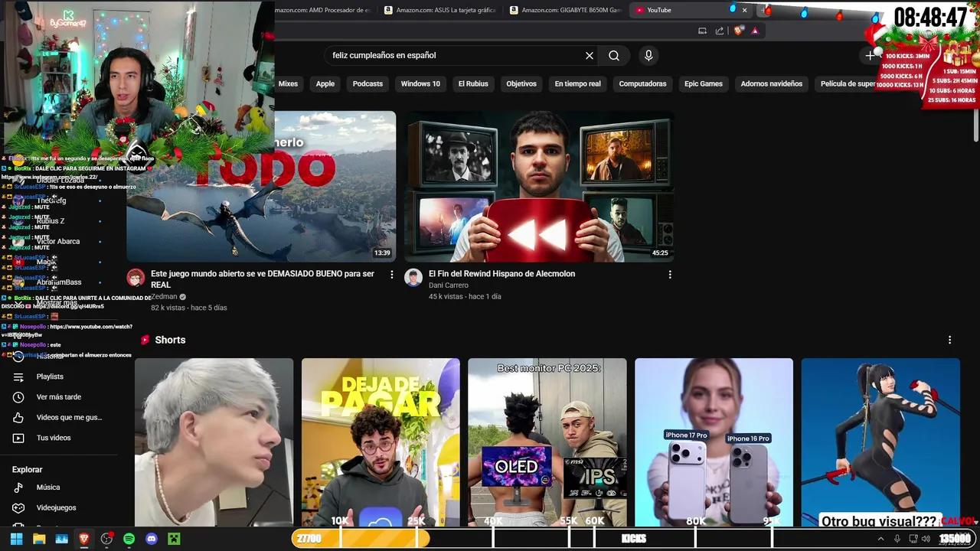Image resolution: width=980 pixels, height=551 pixels.
Task: Filter by Podcasts chip
Action: (367, 83)
